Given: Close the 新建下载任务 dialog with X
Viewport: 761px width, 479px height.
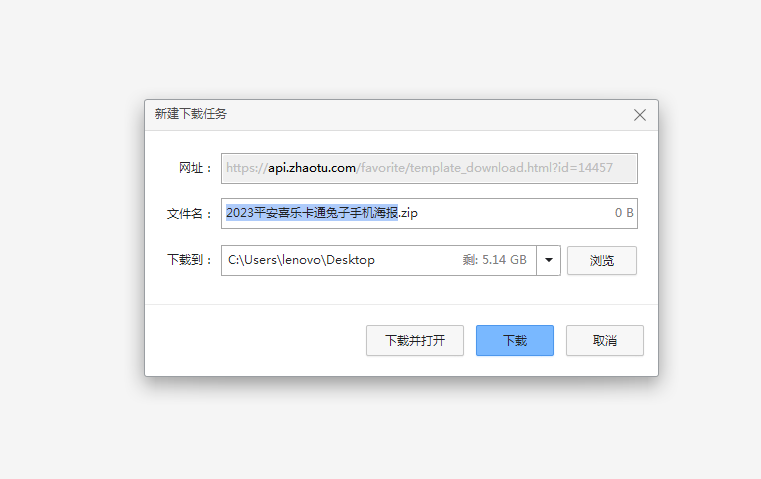Looking at the screenshot, I should click(x=640, y=115).
